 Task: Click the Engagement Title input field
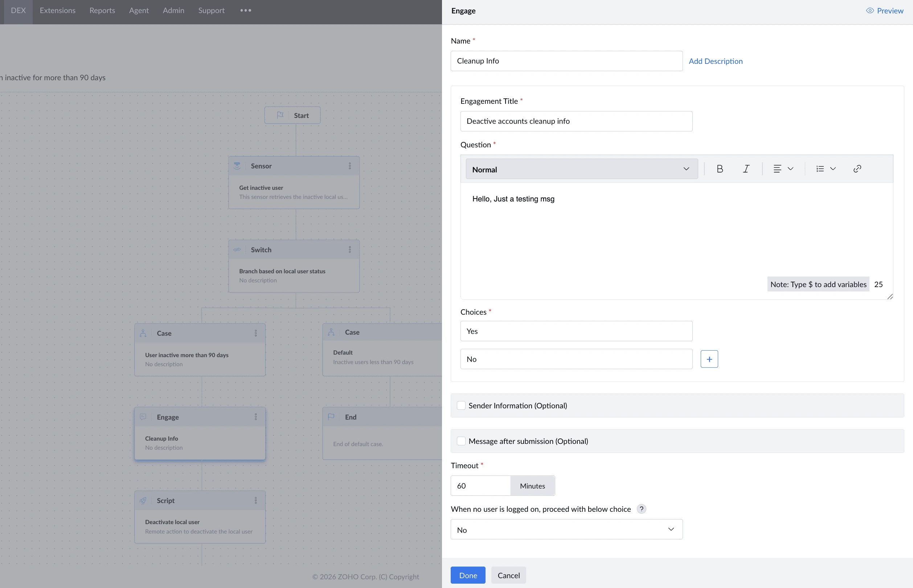(576, 121)
